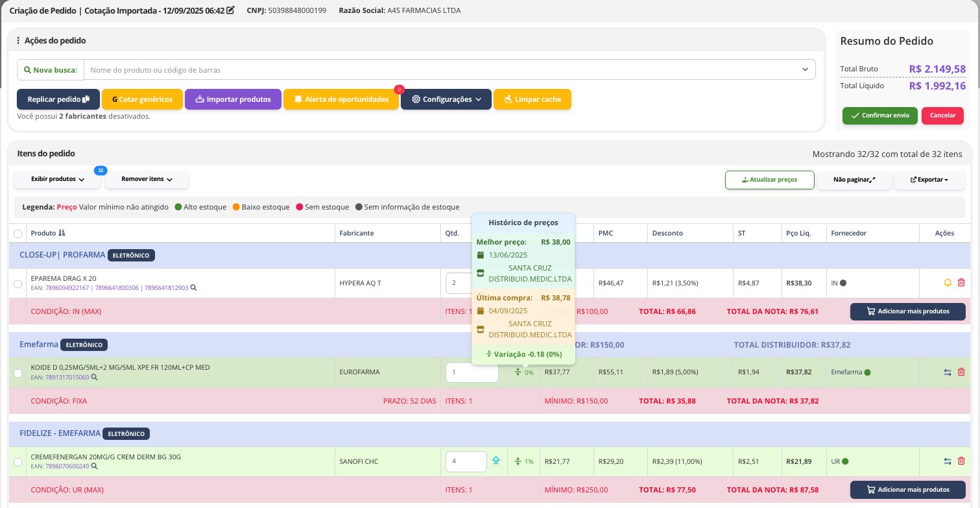Open the three-dot menu beside Ações do pedido
This screenshot has width=980, height=508.
18,40
